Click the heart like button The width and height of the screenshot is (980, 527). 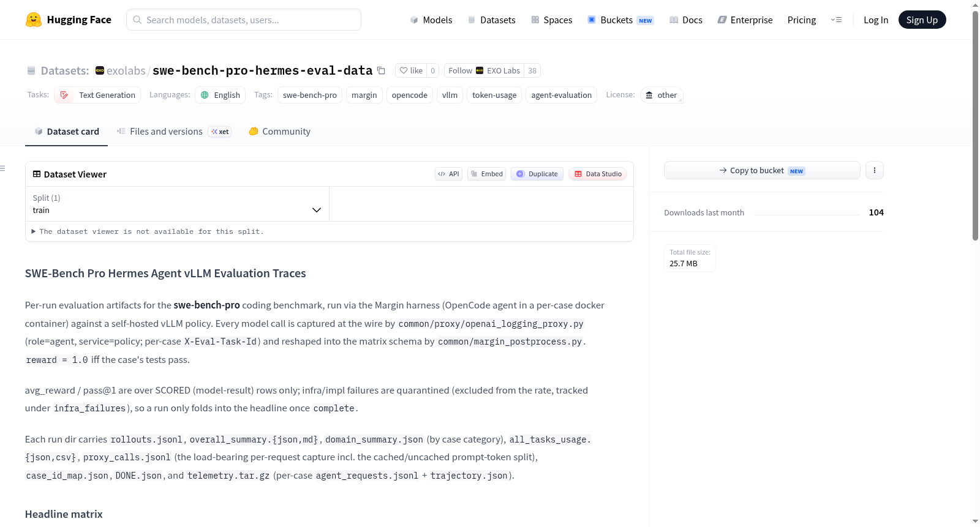point(411,70)
